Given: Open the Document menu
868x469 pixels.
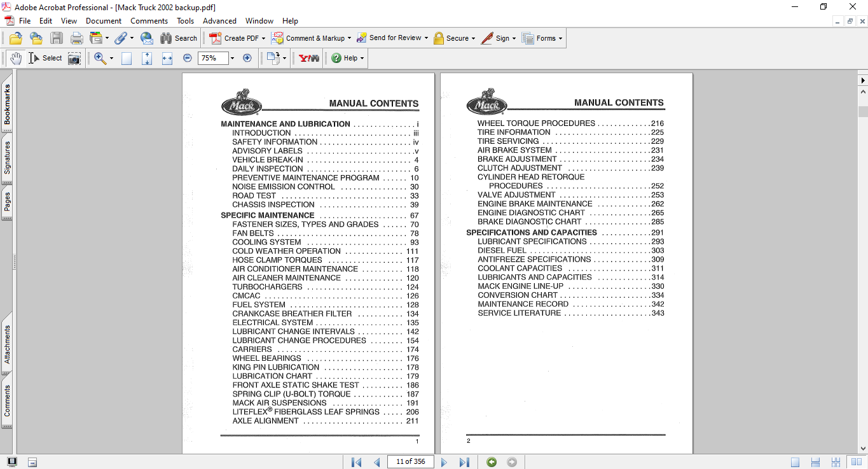Looking at the screenshot, I should click(x=104, y=21).
